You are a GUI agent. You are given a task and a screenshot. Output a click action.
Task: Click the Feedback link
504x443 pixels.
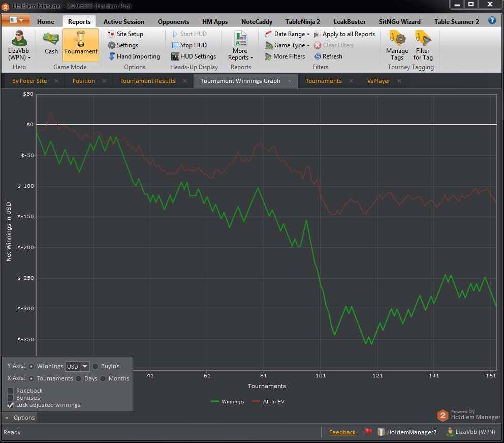click(x=342, y=432)
